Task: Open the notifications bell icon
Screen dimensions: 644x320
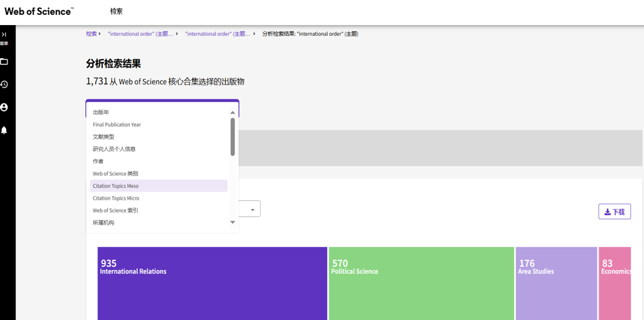Action: pyautogui.click(x=4, y=130)
